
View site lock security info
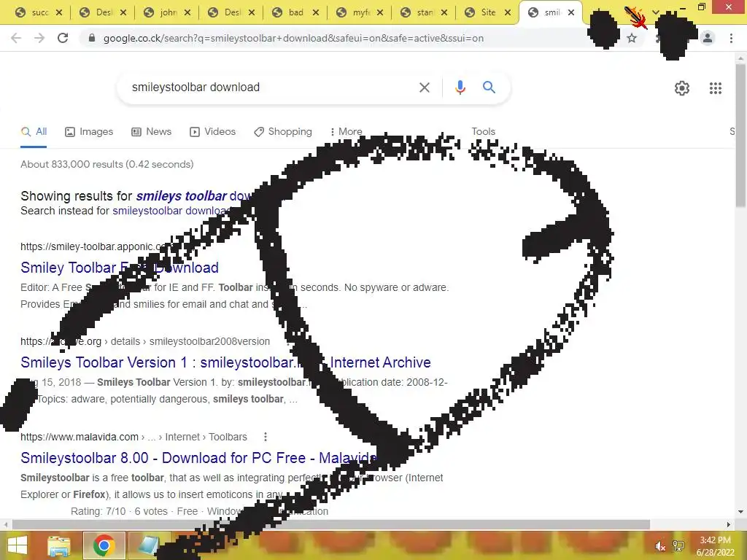pos(92,38)
